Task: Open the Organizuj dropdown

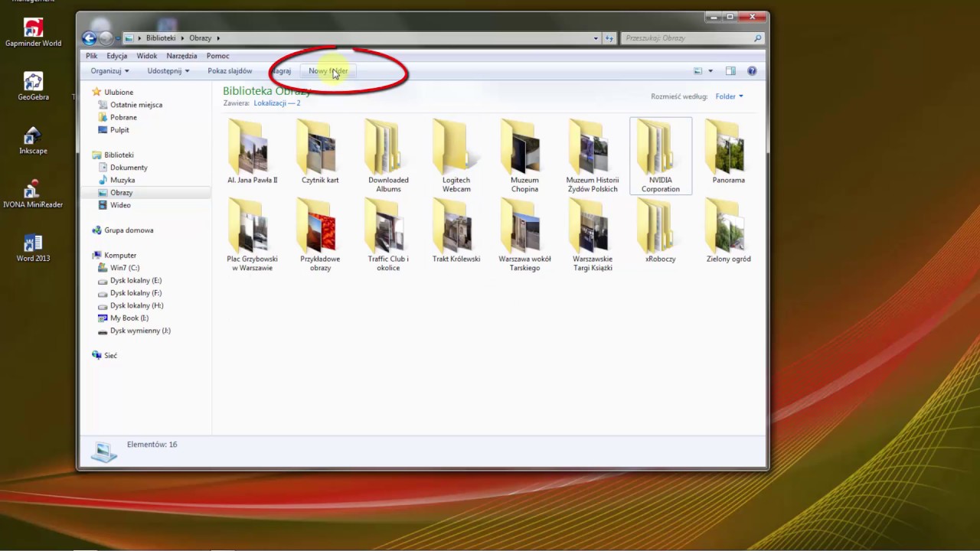Action: pos(109,71)
